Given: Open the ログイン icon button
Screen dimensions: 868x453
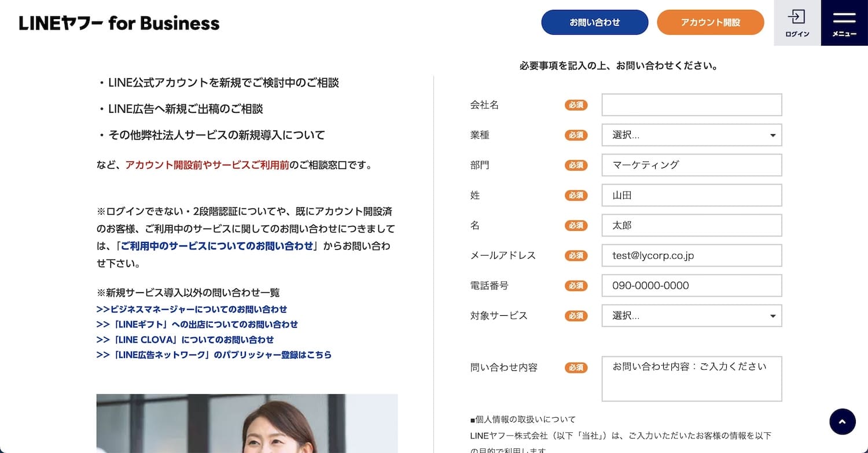Looking at the screenshot, I should click(x=797, y=23).
